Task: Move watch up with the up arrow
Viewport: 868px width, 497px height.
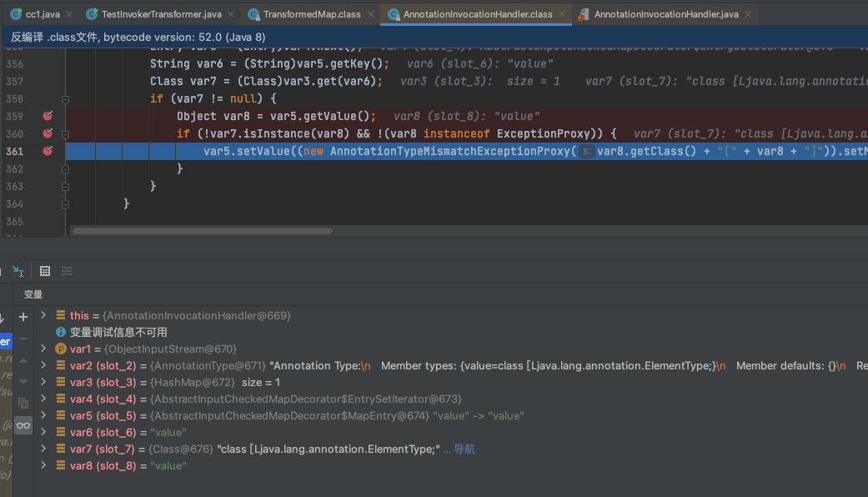Action: pos(23,360)
